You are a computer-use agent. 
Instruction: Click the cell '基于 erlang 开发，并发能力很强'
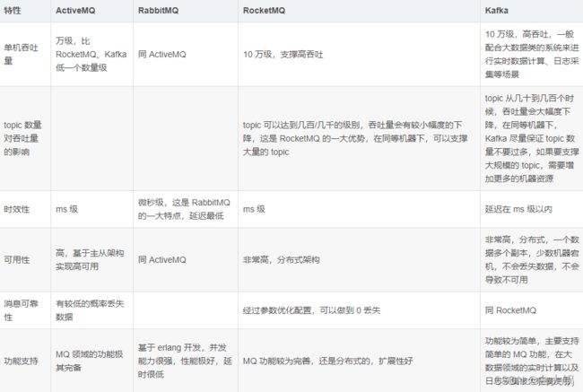point(185,361)
